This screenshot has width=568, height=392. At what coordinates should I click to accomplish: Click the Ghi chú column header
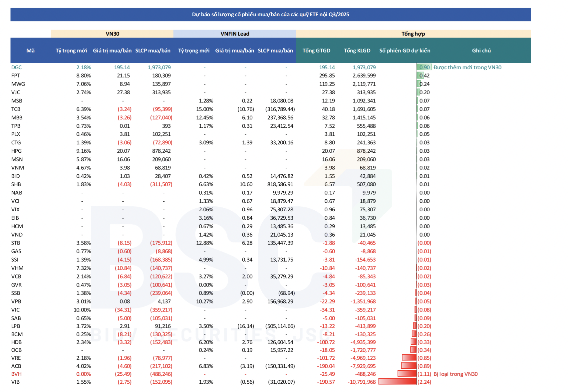481,51
